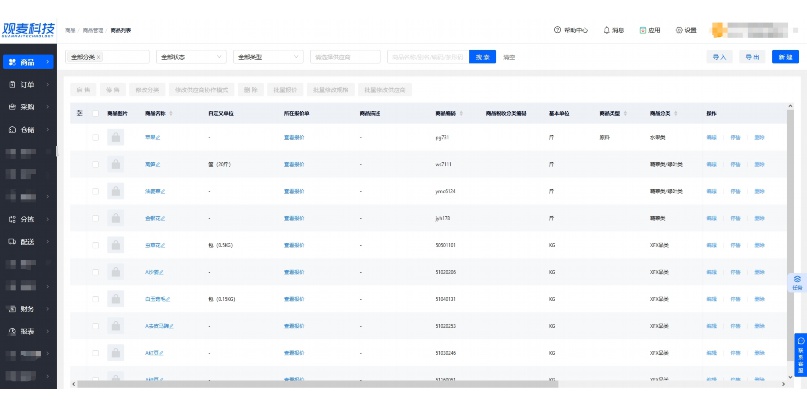The width and height of the screenshot is (807, 407).
Task: Click the product code 51020253
Action: [445, 326]
